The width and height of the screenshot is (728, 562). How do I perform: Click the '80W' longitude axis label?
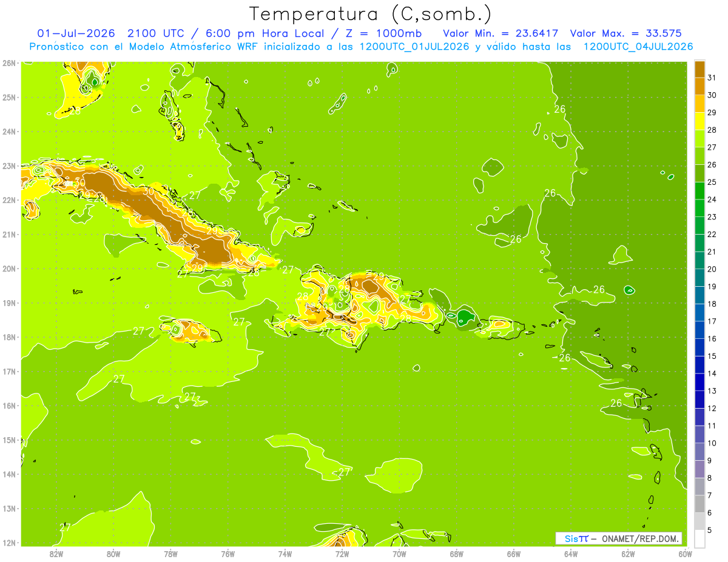[113, 554]
